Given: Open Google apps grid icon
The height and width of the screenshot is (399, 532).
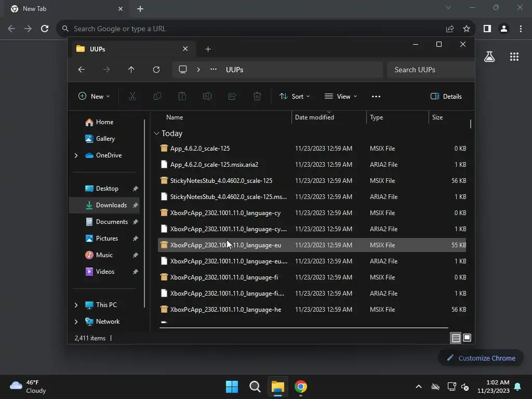Looking at the screenshot, I should tap(514, 57).
